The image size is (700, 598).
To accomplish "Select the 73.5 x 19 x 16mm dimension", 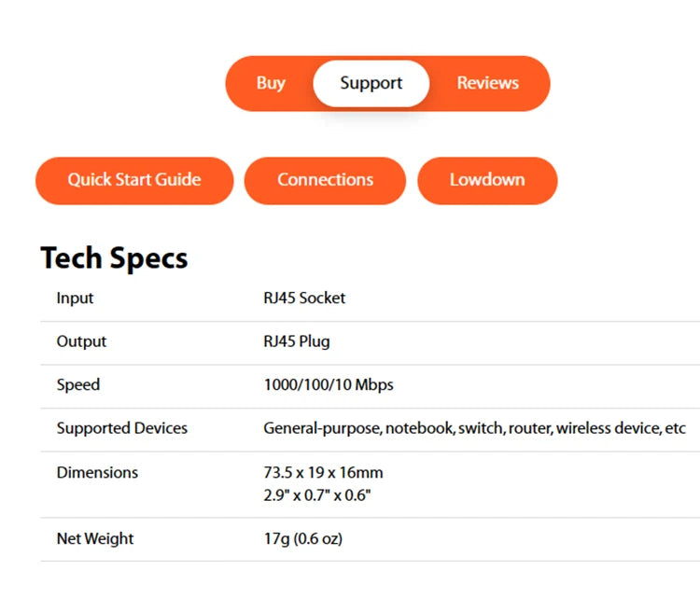I will (323, 472).
